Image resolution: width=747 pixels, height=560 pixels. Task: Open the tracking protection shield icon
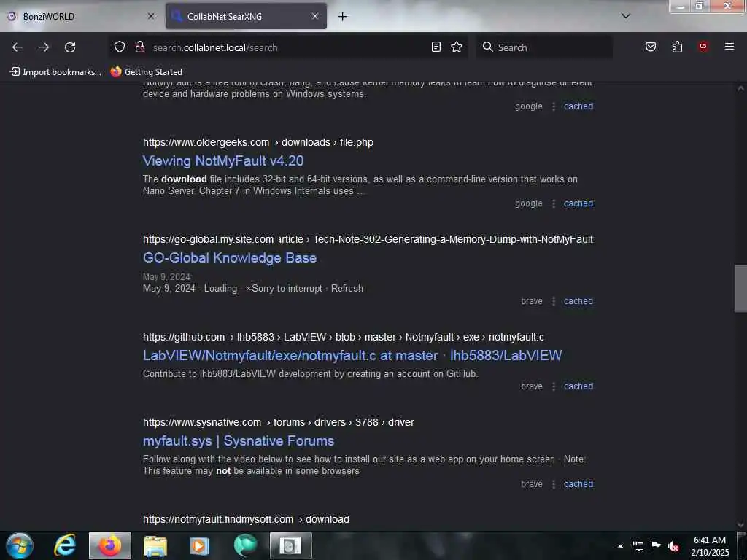120,47
